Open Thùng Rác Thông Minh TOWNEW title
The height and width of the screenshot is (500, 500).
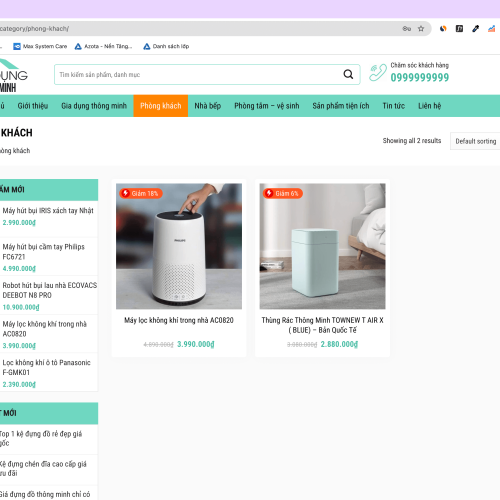click(x=322, y=325)
